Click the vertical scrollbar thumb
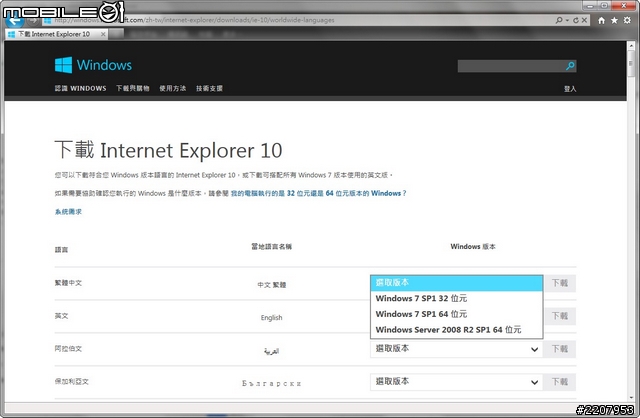Viewport: 640px width, 418px height. click(631, 64)
